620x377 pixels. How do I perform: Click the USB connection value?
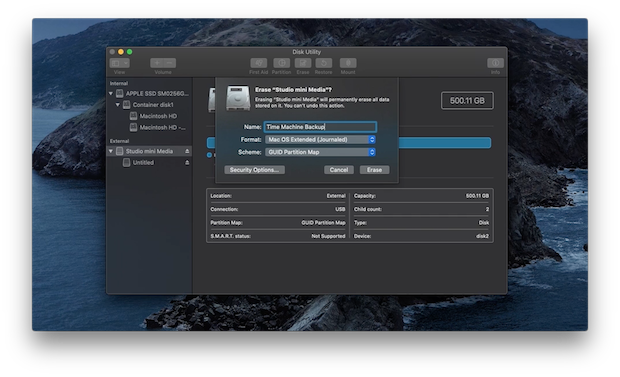click(x=340, y=209)
